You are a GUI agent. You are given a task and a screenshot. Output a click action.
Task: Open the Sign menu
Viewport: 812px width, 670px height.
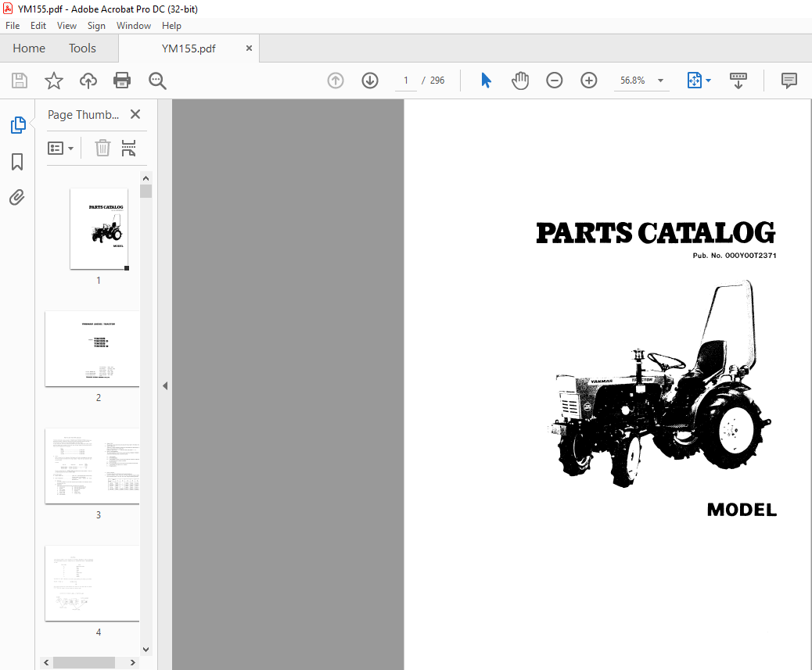click(x=96, y=25)
